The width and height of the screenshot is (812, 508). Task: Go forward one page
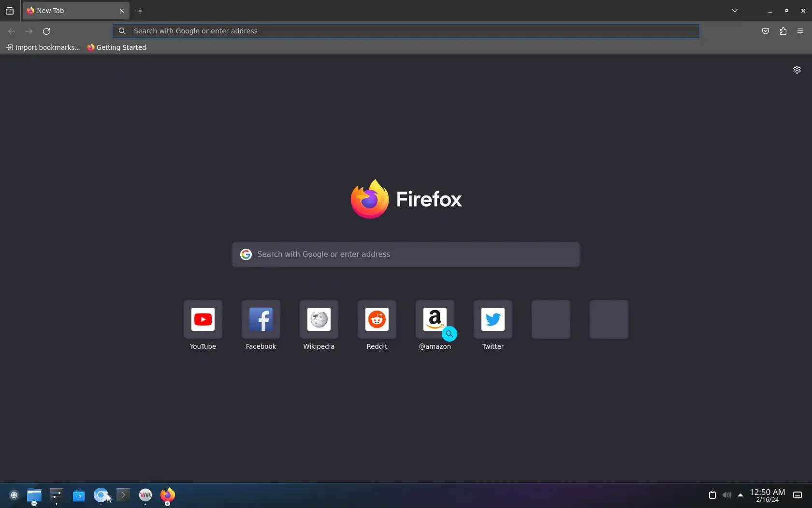click(x=29, y=31)
